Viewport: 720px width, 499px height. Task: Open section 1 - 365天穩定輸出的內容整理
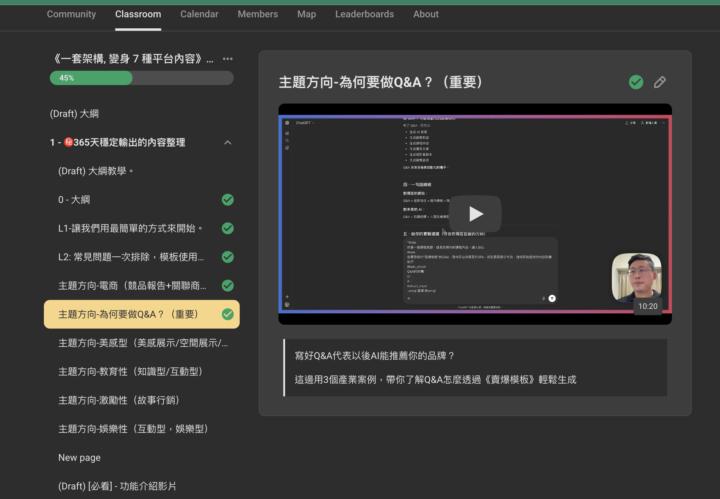pos(118,143)
